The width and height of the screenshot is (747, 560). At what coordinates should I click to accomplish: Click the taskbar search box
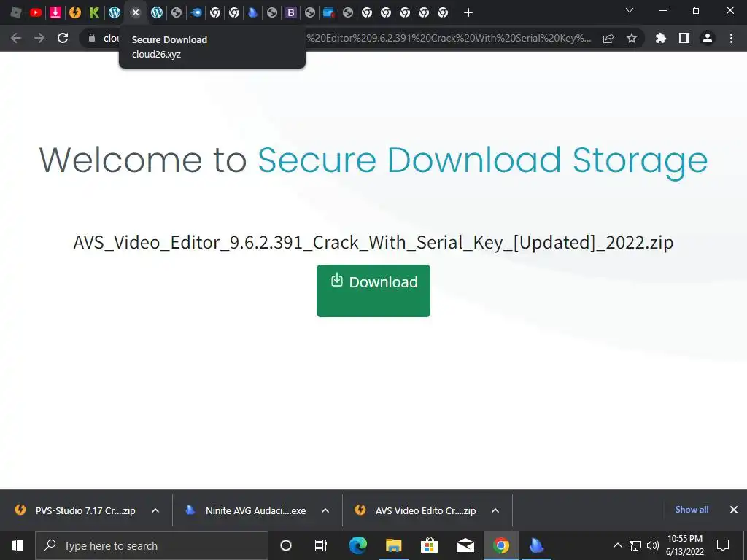[x=152, y=545]
